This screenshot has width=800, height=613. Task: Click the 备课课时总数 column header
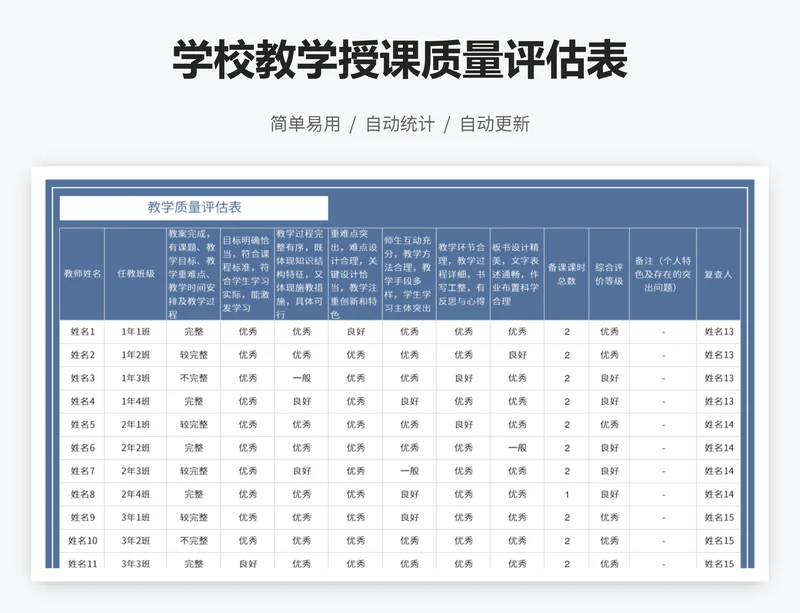[566, 274]
